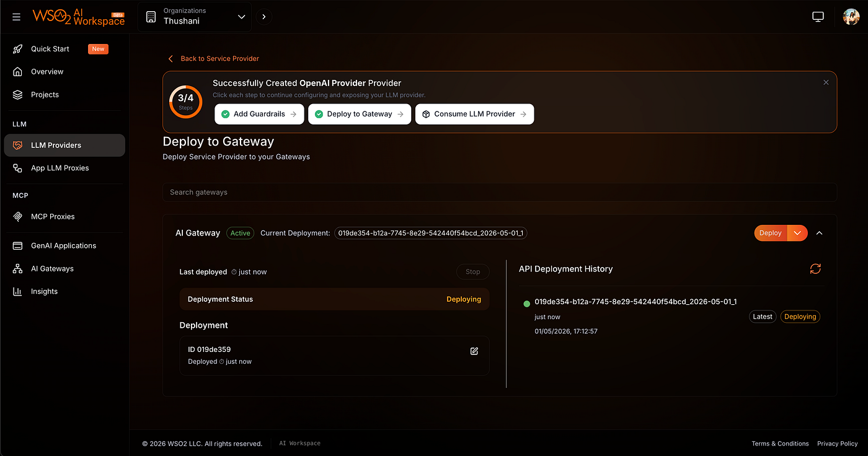Open MCP Proxies in the sidebar
868x456 pixels.
point(64,217)
